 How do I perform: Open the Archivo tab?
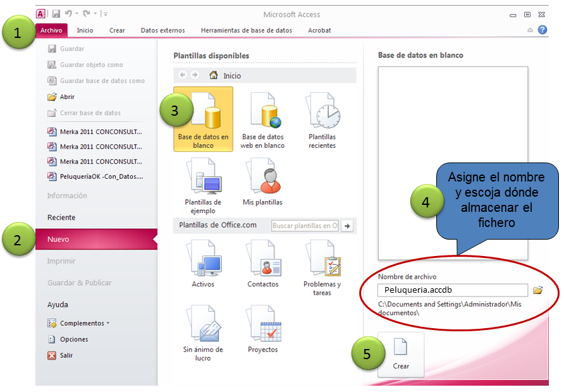(x=51, y=30)
